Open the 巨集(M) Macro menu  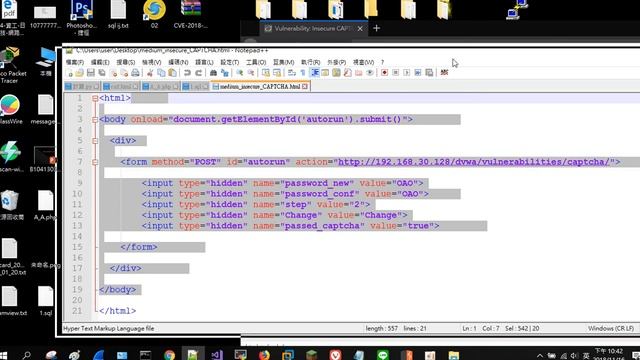point(283,62)
